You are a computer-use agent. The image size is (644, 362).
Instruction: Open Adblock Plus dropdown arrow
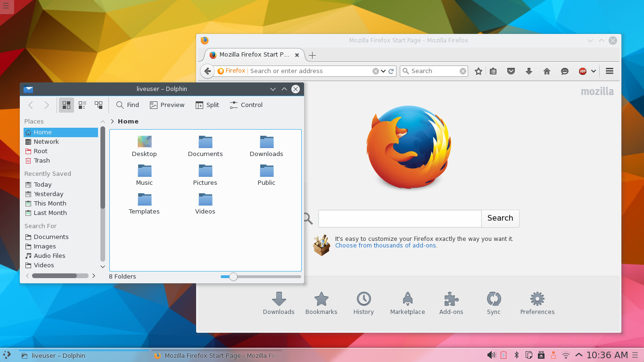tap(594, 71)
